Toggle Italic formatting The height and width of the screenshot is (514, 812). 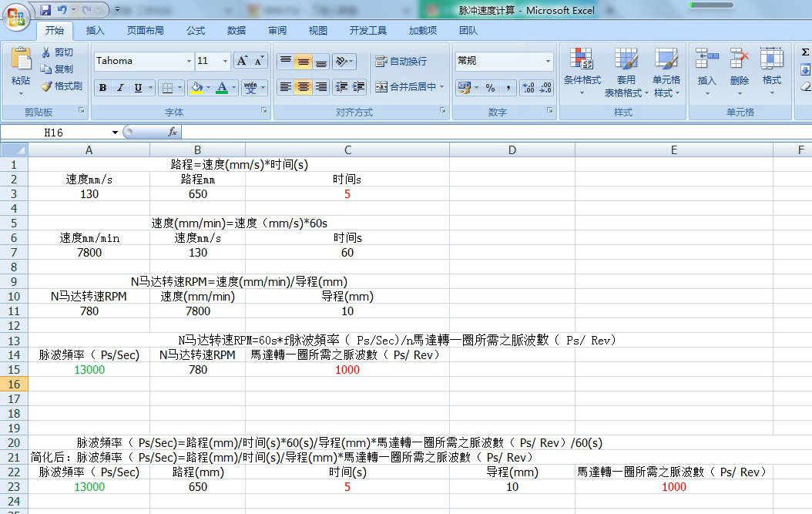pyautogui.click(x=120, y=88)
